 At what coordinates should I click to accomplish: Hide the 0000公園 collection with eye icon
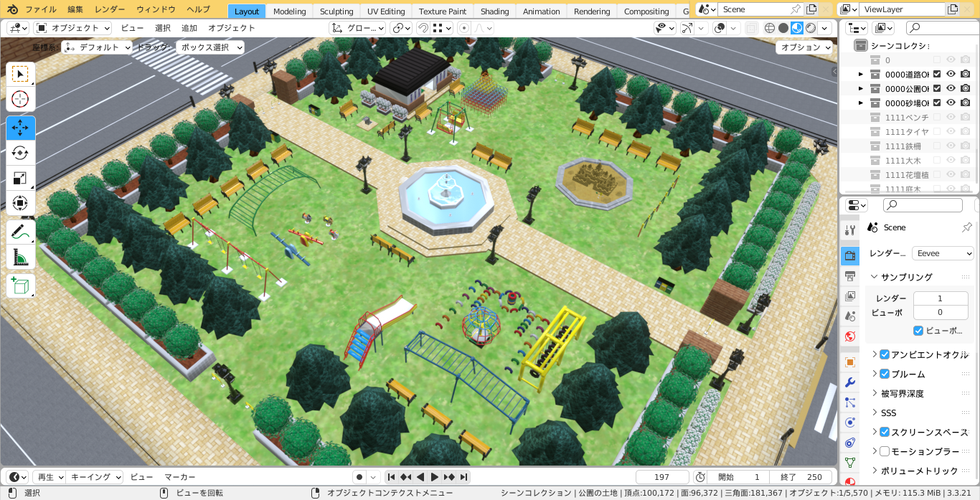[x=951, y=88]
